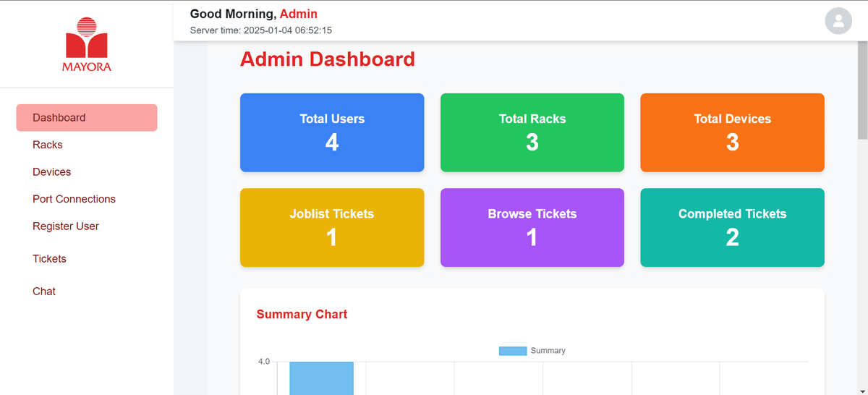Viewport: 868px width, 395px height.
Task: Click the Total Devices card
Action: (x=732, y=132)
